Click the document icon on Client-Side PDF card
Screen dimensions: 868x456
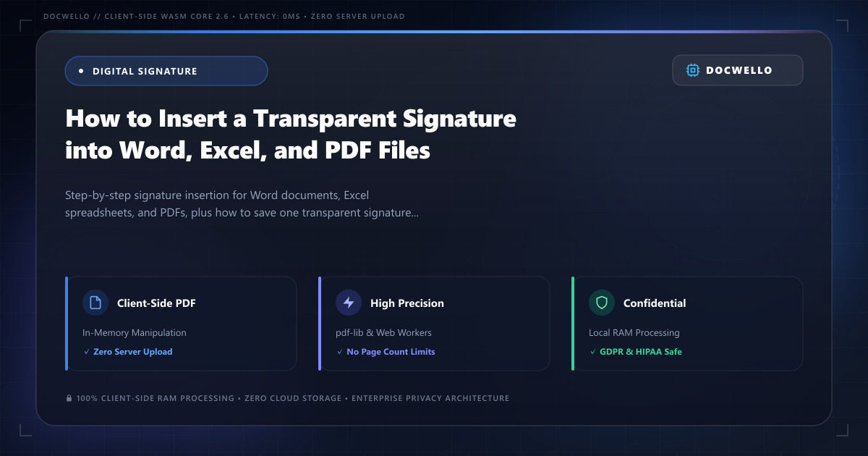[x=95, y=303]
